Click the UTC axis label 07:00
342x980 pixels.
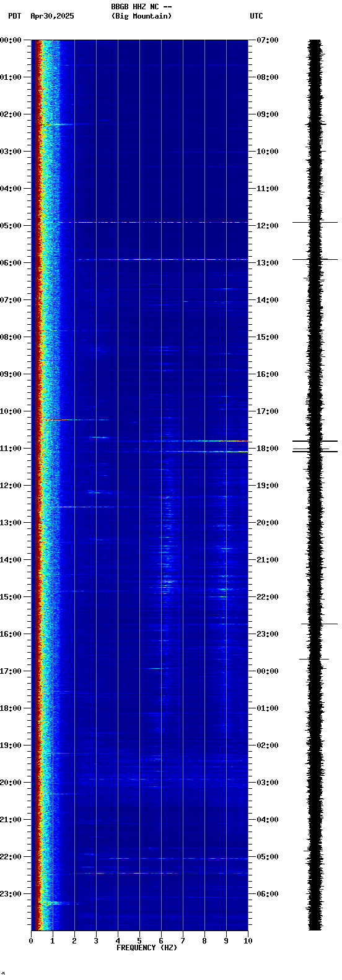268,40
